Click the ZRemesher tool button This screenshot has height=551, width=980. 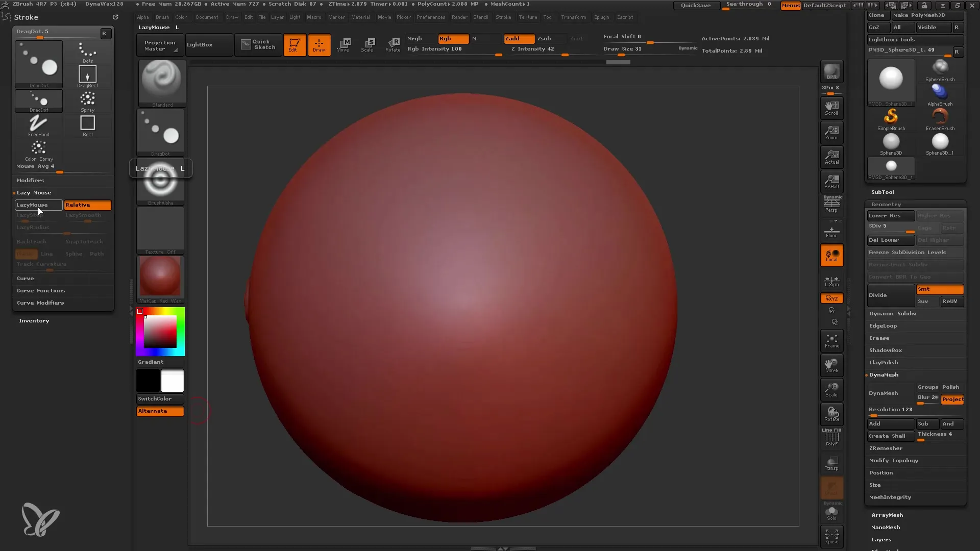coord(886,448)
